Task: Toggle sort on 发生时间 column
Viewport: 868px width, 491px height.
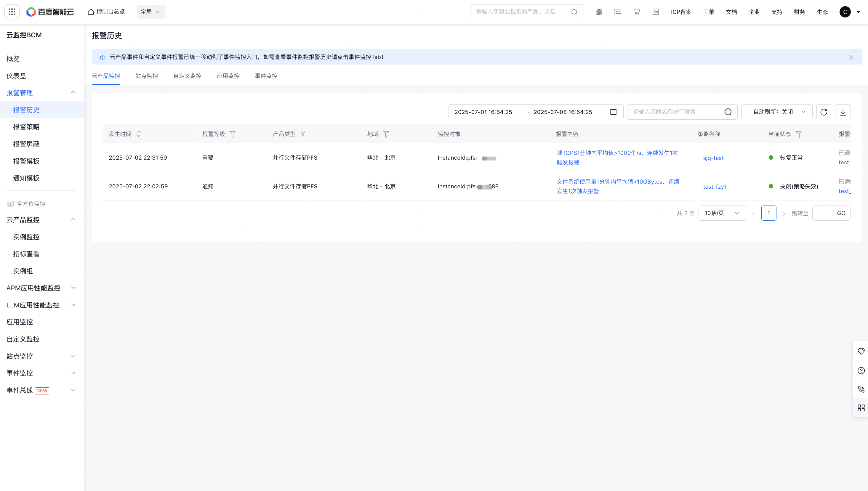Action: pos(139,134)
